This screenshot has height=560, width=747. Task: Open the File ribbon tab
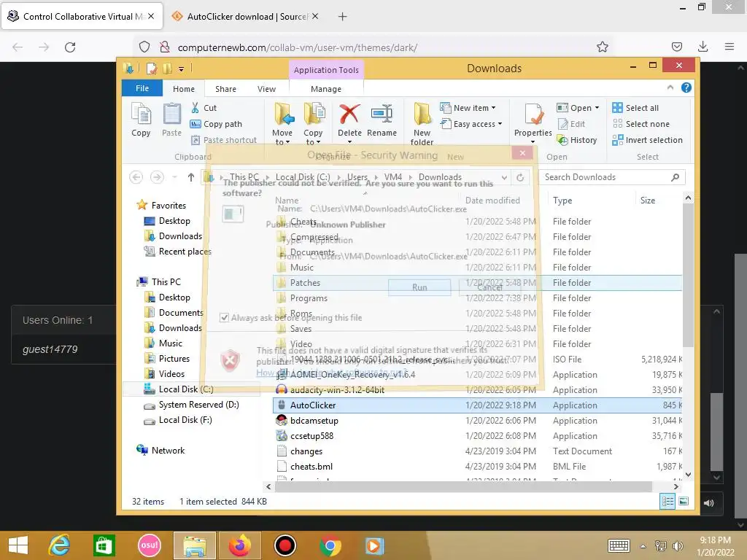tap(142, 88)
